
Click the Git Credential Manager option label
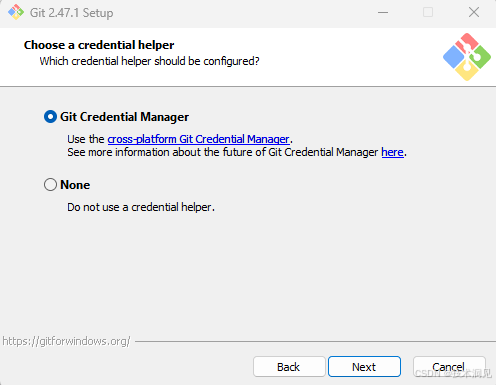click(124, 117)
